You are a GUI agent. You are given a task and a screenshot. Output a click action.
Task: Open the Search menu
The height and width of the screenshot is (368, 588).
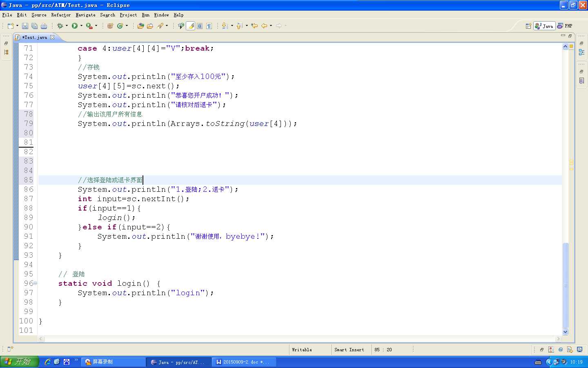pyautogui.click(x=107, y=15)
